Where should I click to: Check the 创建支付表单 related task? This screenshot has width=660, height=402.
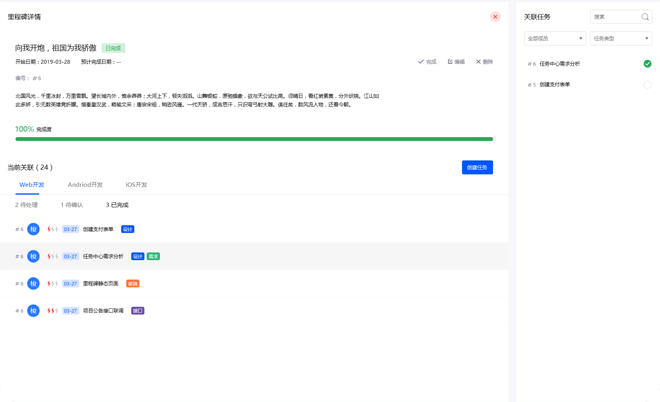(x=647, y=85)
